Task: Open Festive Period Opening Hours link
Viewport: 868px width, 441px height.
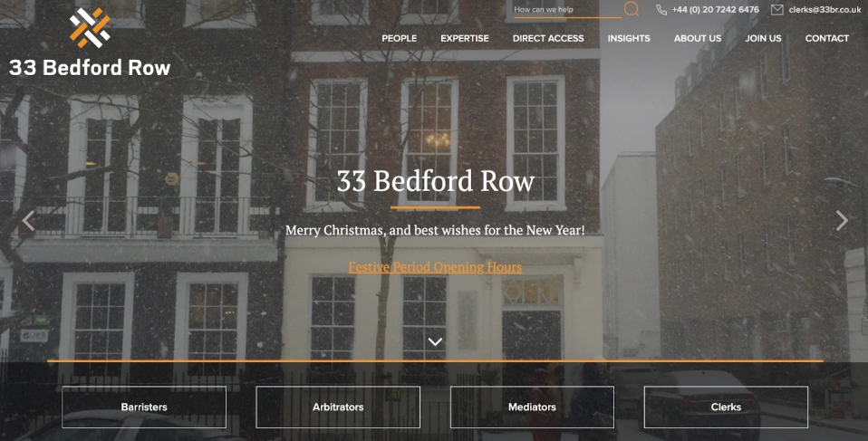Action: click(x=435, y=267)
